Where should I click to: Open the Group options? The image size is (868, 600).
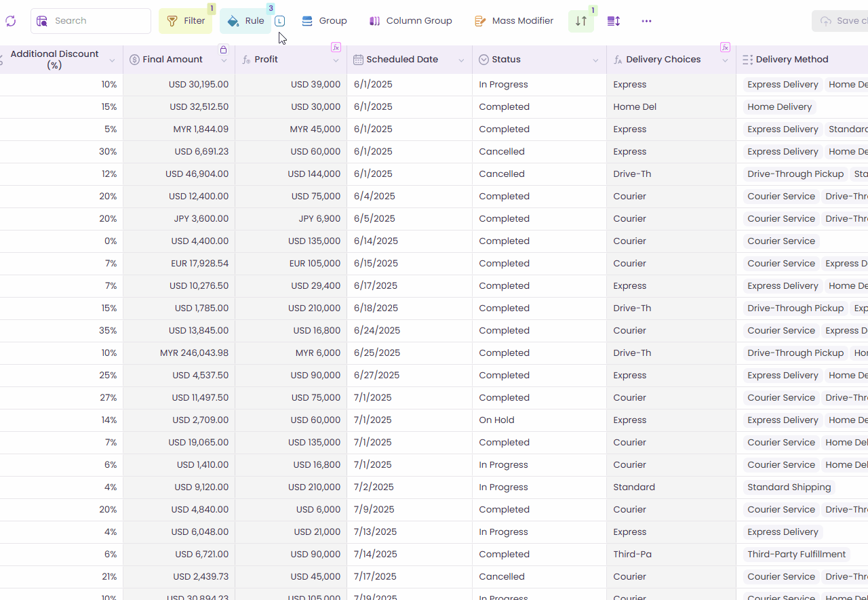(324, 21)
